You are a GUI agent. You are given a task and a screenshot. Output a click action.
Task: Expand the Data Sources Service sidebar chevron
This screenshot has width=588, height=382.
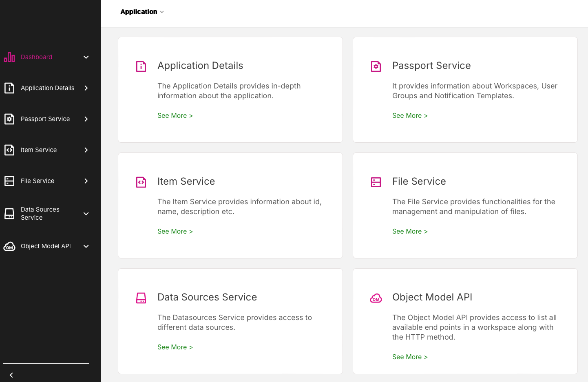point(86,214)
